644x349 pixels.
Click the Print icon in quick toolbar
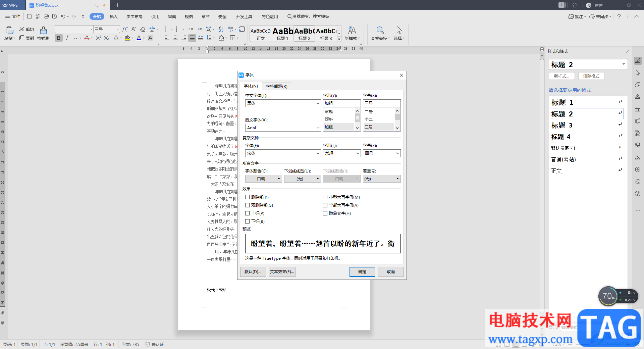pos(46,16)
